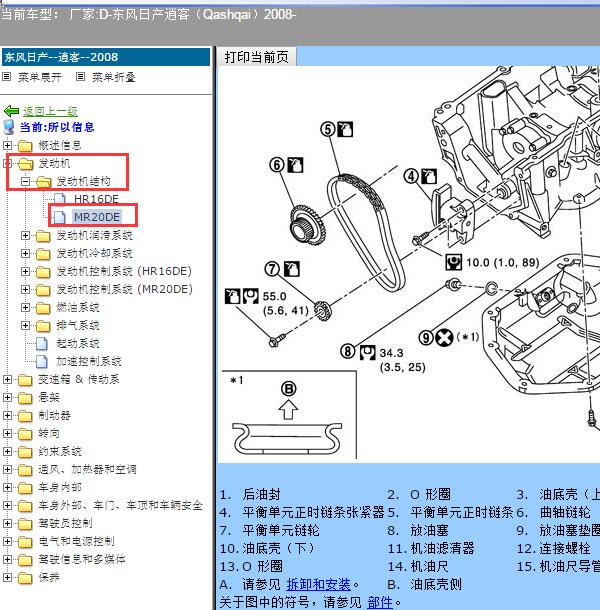Expand 车身外部、车门、车顶和车辆安全 node
Viewport: 600px width, 610px height.
[7, 505]
